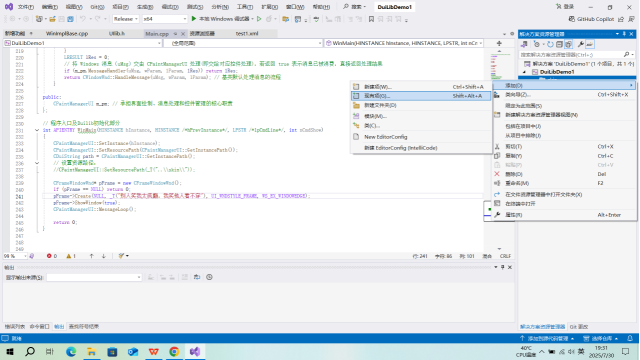The width and height of the screenshot is (640, 360).
Task: Click the 添加(D) context menu item
Action: (564, 85)
